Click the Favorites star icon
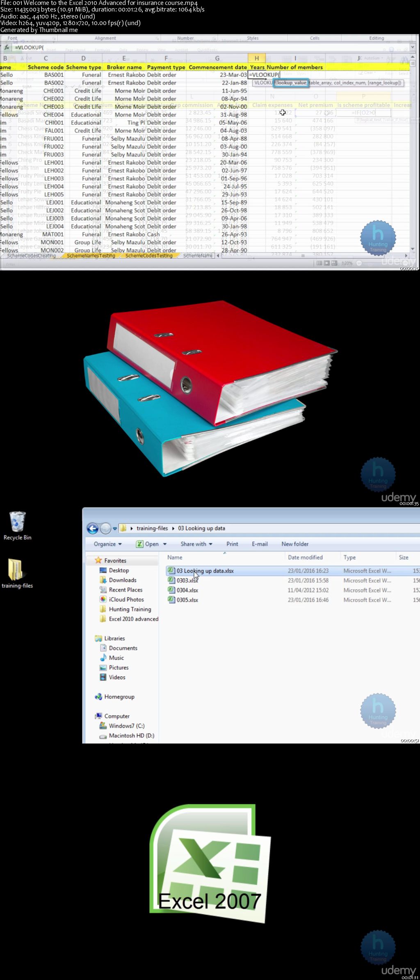The height and width of the screenshot is (980, 420). [x=98, y=560]
